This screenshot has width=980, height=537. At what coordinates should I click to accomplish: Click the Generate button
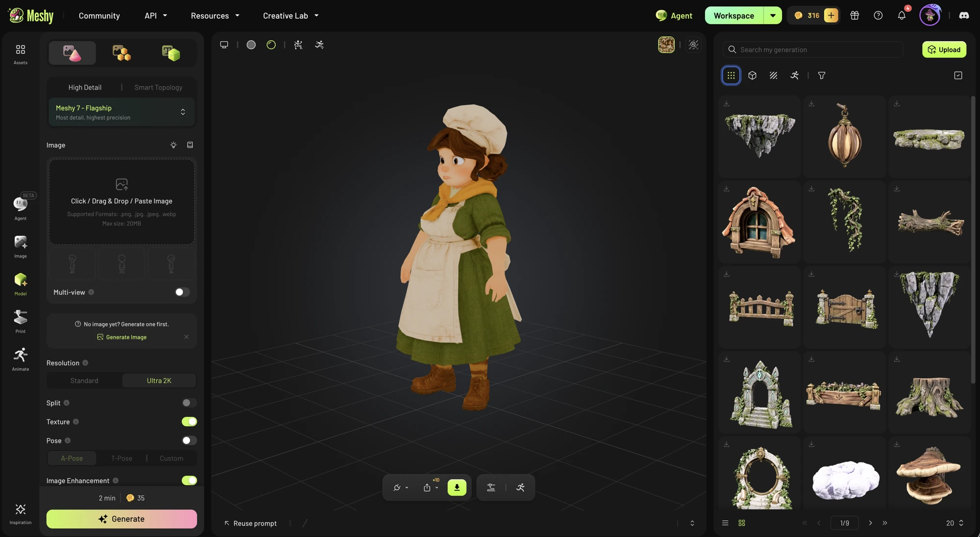[x=122, y=519]
